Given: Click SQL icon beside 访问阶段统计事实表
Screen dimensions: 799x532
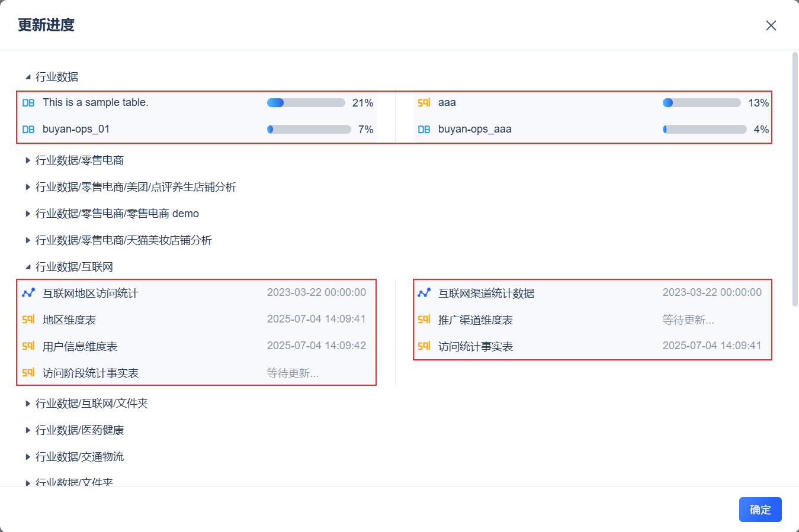Looking at the screenshot, I should pos(28,373).
